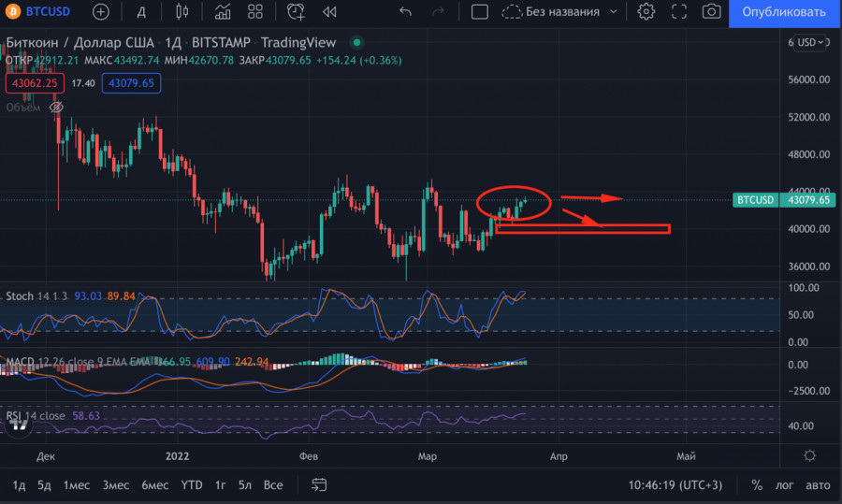This screenshot has height=504, width=842.
Task: Add symbol to compare with plus icon
Action: click(x=100, y=11)
